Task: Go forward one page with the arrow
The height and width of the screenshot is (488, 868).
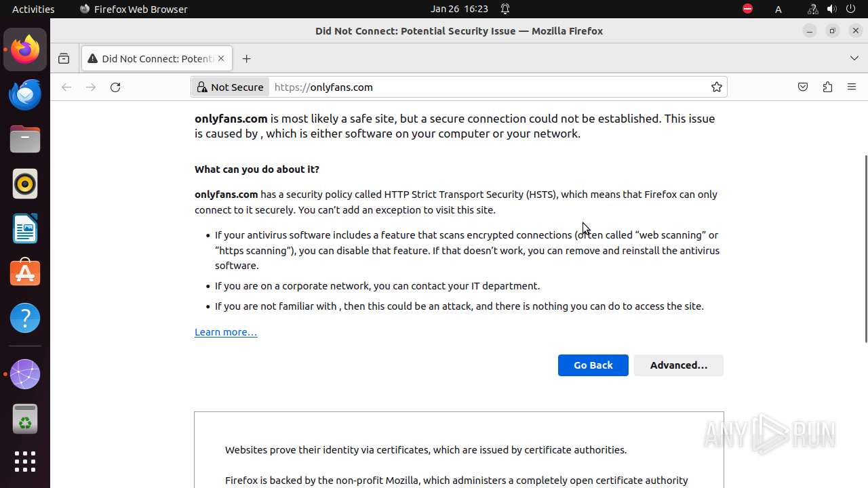Action: click(91, 87)
